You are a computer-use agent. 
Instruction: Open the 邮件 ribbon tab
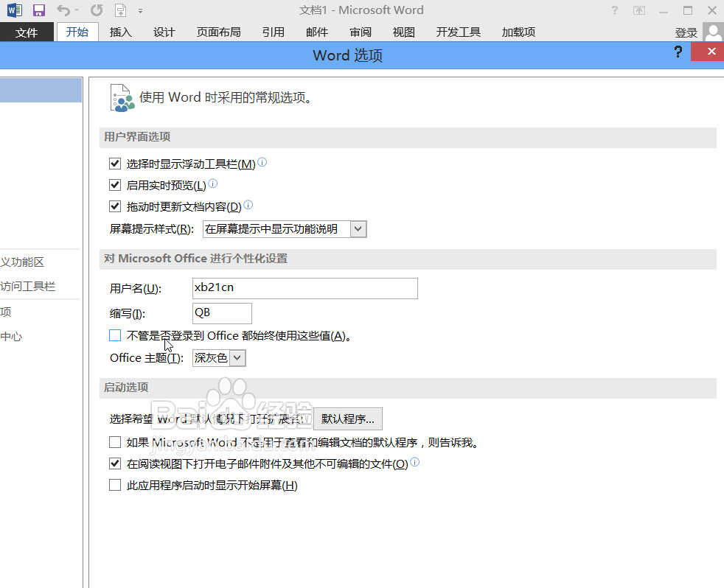[x=317, y=32]
